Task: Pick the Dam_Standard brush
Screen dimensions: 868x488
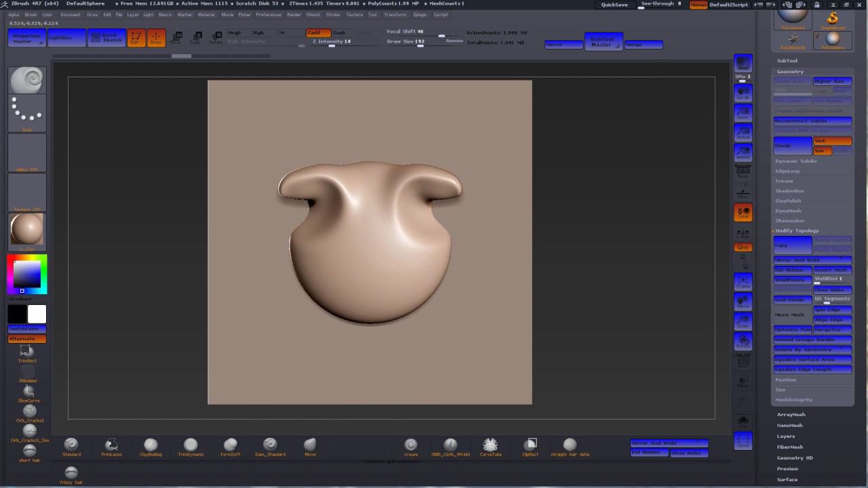Action: [270, 445]
